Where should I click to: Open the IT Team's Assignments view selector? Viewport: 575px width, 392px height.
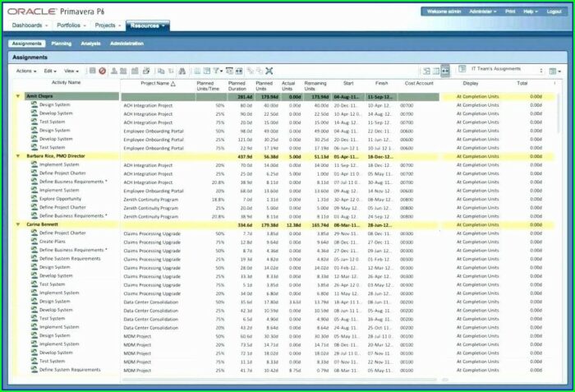pos(502,69)
